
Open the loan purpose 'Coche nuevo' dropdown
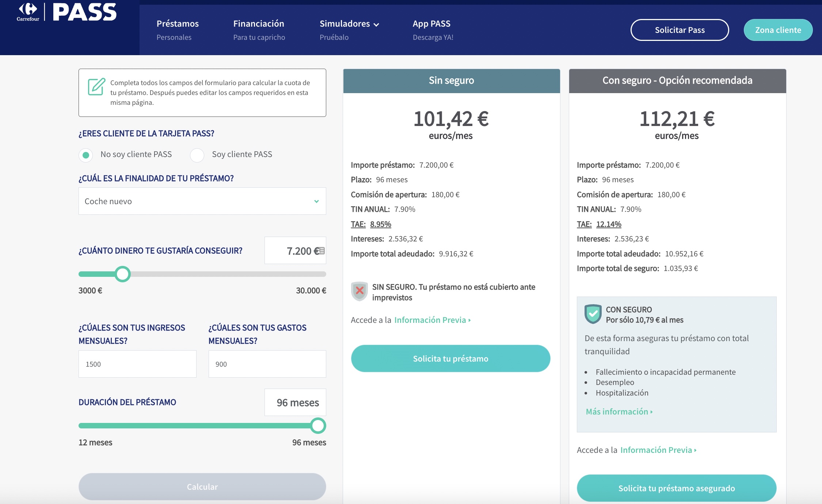tap(202, 201)
